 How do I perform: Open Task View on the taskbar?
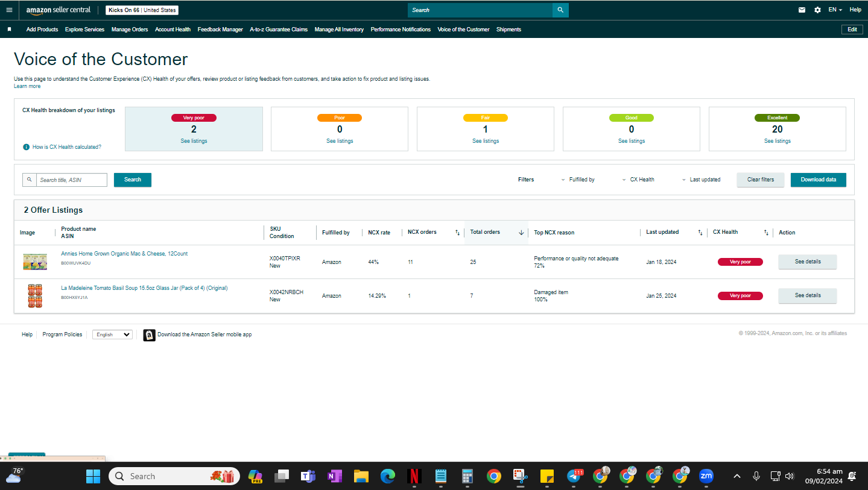pyautogui.click(x=282, y=476)
